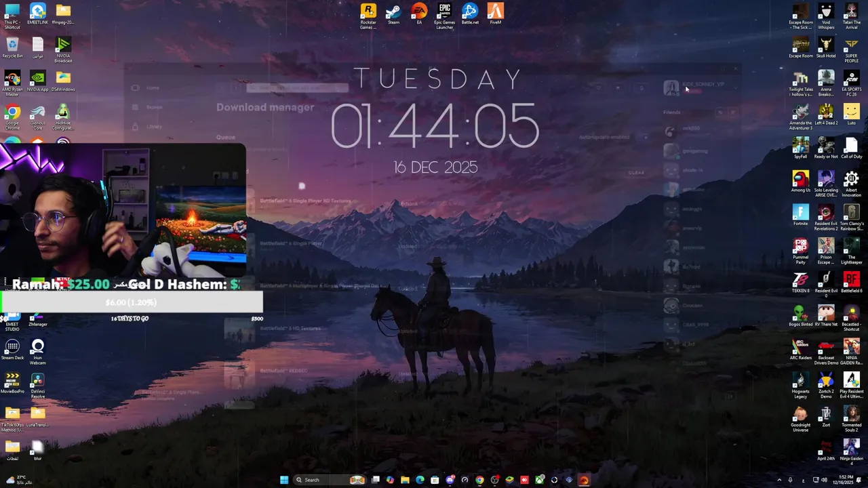Open the EA SPORTS FC 26 shortcut
Viewport: 868px width, 488px height.
[x=851, y=83]
